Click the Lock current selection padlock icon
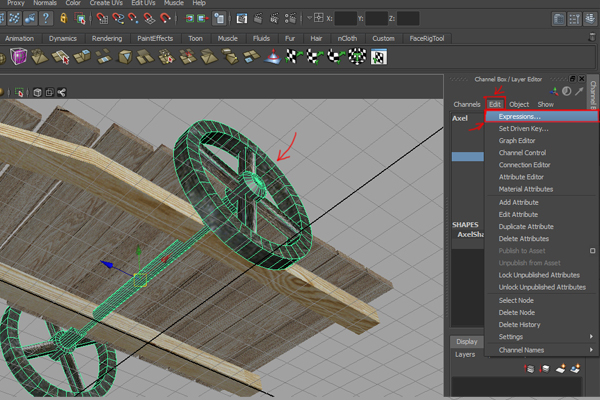This screenshot has width=600, height=400. coord(64,18)
